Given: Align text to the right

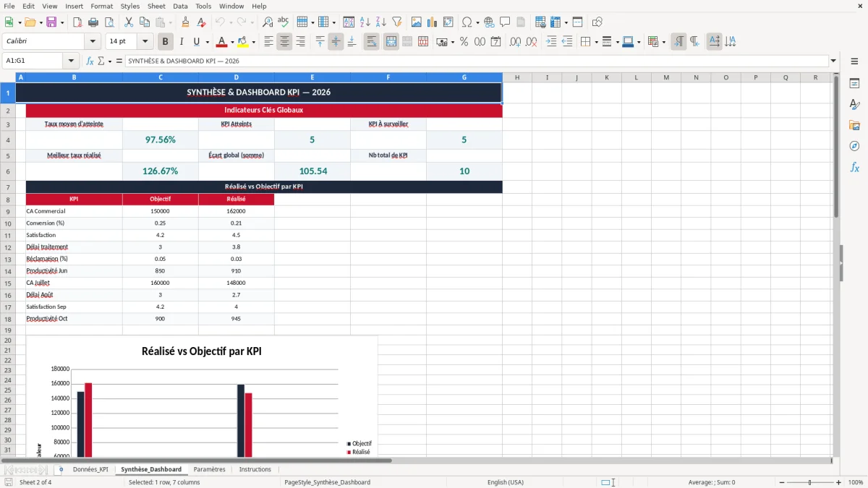Looking at the screenshot, I should (x=300, y=42).
